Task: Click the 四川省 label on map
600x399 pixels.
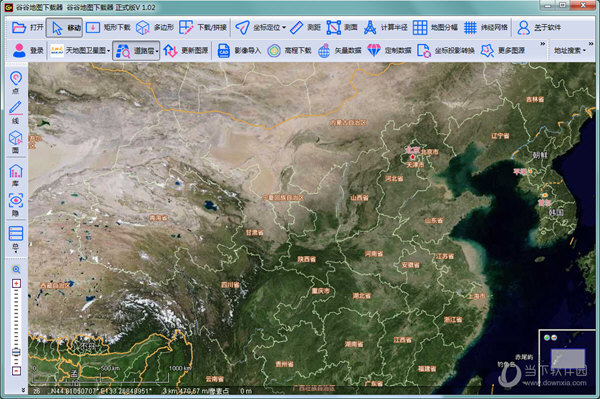Action: [x=230, y=285]
